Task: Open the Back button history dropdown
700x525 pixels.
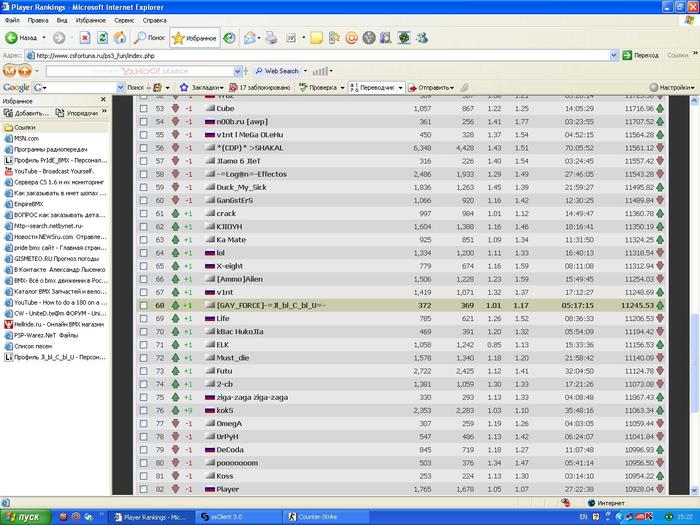Action: coord(44,38)
